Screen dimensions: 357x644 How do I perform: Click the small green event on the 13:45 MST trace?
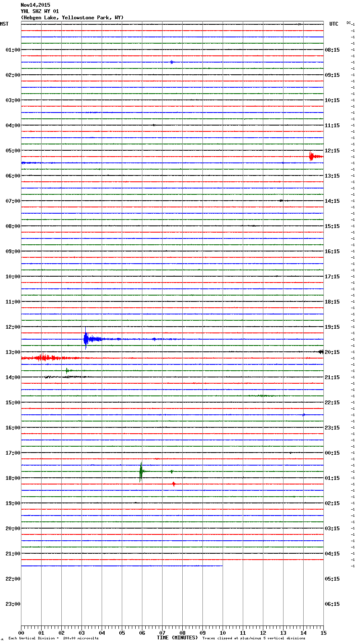click(x=68, y=371)
